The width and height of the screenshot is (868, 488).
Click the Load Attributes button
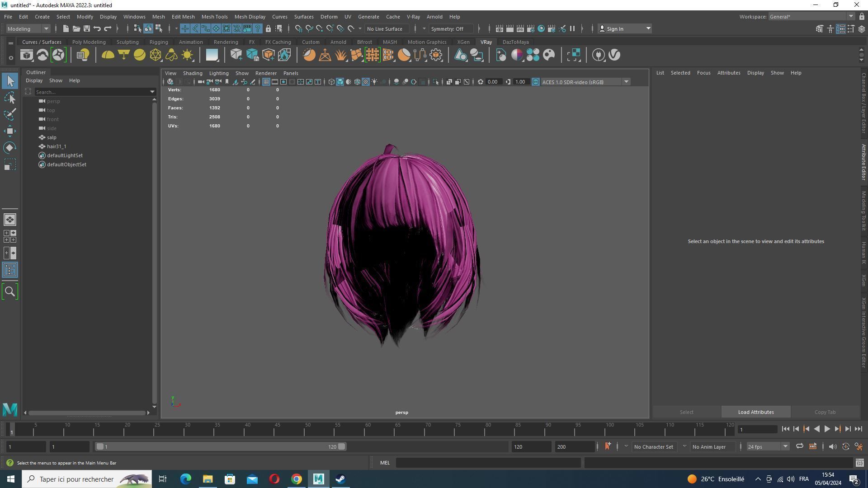(755, 412)
